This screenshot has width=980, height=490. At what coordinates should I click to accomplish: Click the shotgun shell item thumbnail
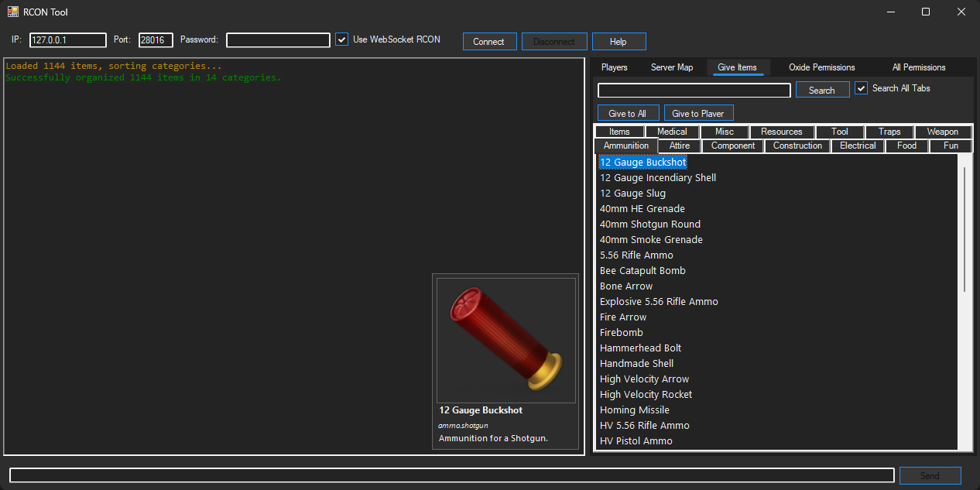pyautogui.click(x=505, y=339)
